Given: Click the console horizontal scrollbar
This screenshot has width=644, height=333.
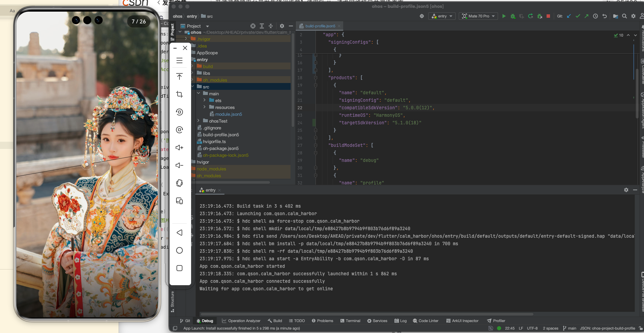Looking at the screenshot, I should 366,314.
